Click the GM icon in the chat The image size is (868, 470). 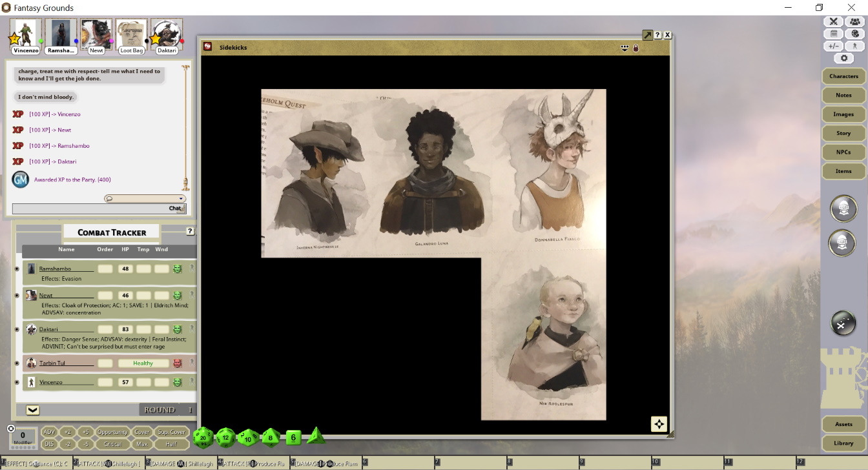pyautogui.click(x=21, y=180)
